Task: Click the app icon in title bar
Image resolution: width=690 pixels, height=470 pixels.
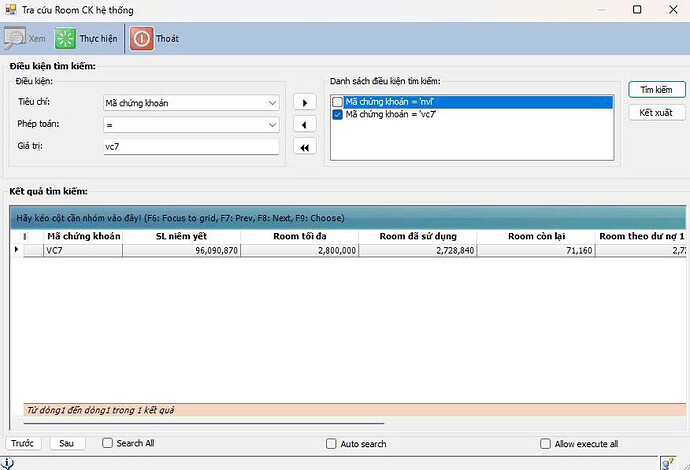Action: 11,10
